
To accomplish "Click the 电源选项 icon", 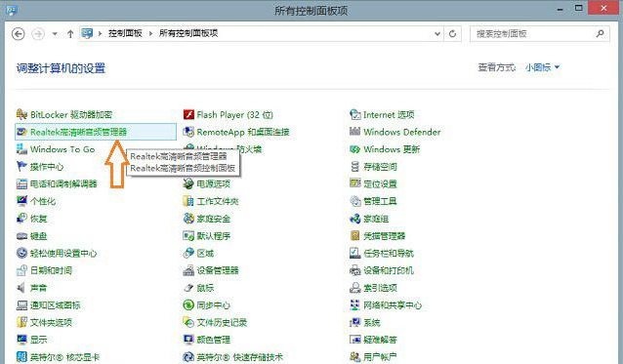I will point(188,183).
